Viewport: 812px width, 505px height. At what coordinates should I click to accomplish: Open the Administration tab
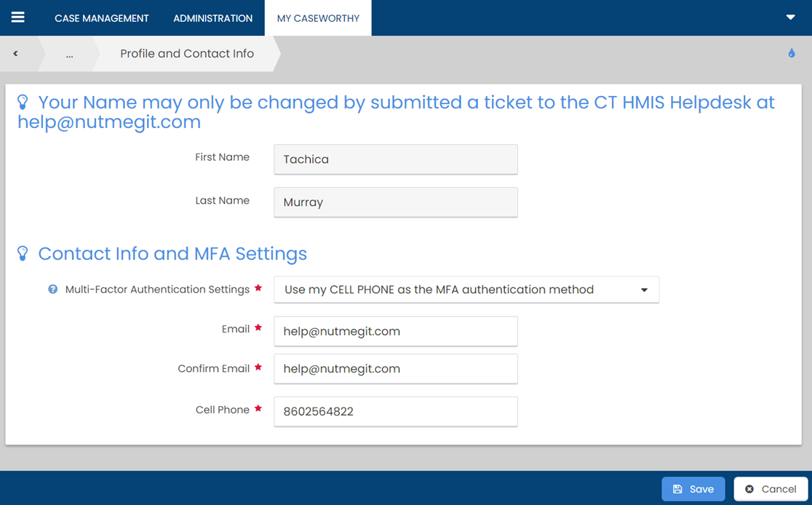212,18
